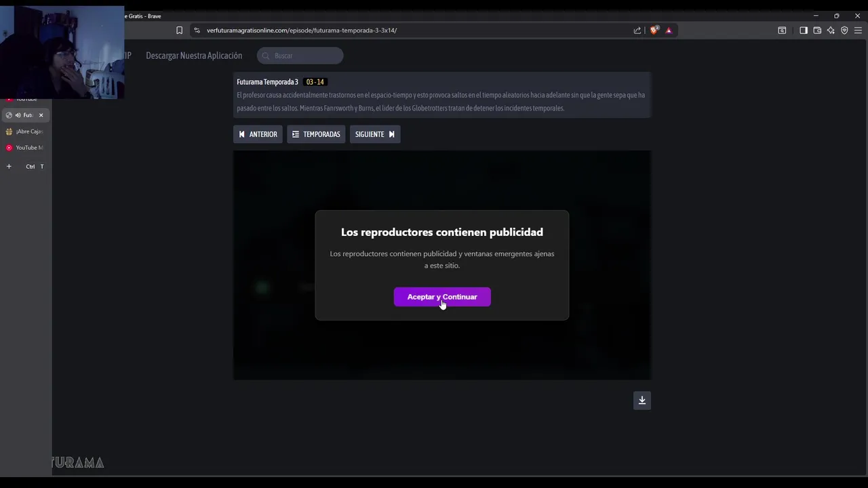Open Leo AI assistant icon
Viewport: 868px width, 488px height.
(x=831, y=30)
